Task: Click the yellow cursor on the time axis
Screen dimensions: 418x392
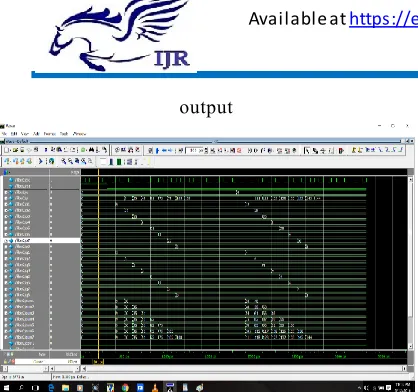Action: pyautogui.click(x=98, y=361)
